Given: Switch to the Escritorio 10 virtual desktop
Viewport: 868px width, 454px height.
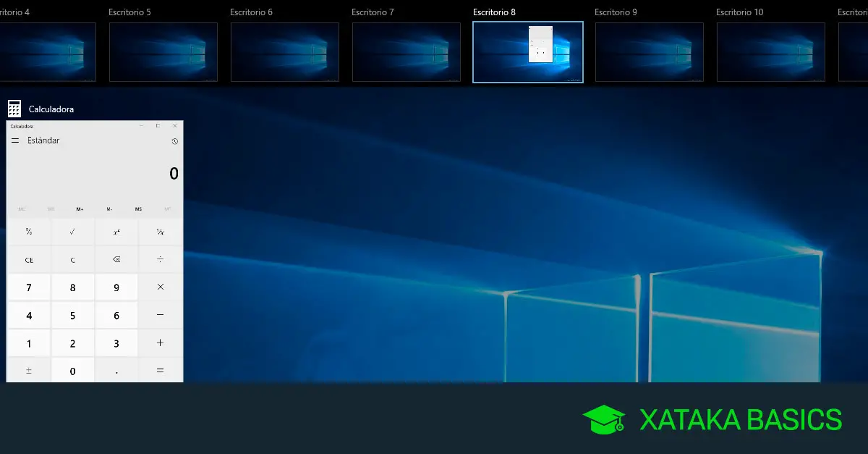Looking at the screenshot, I should pyautogui.click(x=771, y=51).
